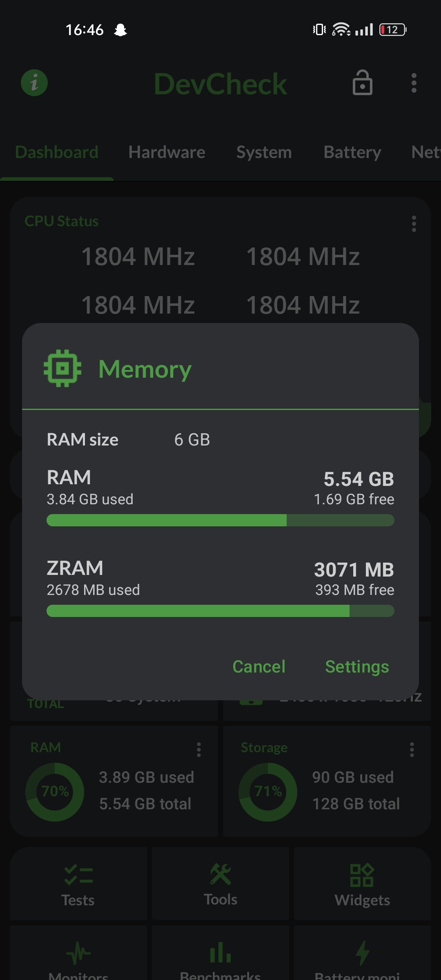The width and height of the screenshot is (441, 980).
Task: Open the Widgets tile
Action: coord(362,884)
